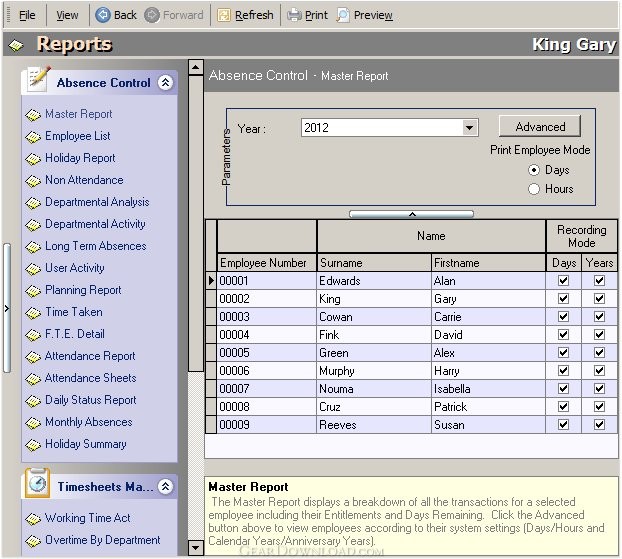This screenshot has height=559, width=622.
Task: Select the Days print mode radio
Action: point(534,170)
